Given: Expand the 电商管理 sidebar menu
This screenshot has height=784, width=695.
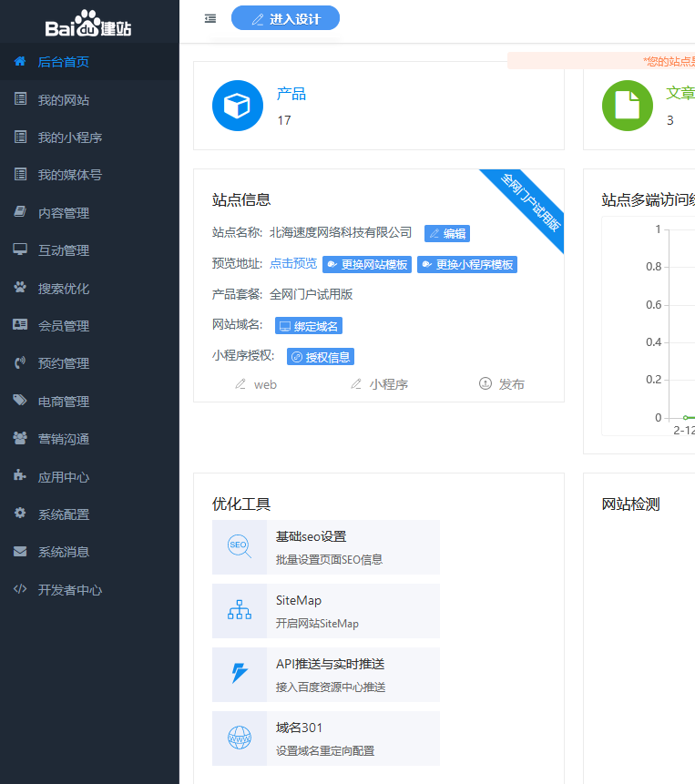Looking at the screenshot, I should [64, 402].
